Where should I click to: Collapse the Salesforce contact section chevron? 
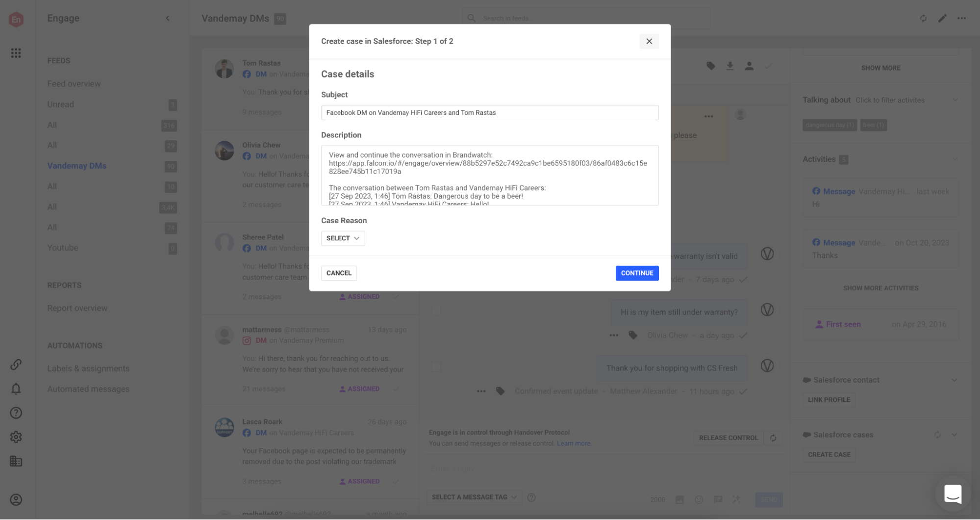tap(955, 380)
